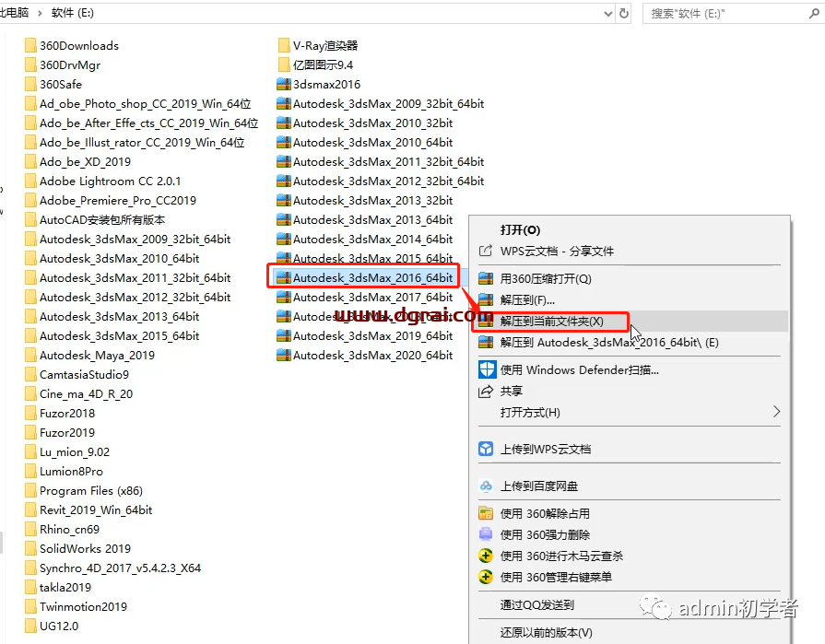This screenshot has width=825, height=644.
Task: Click the Autodesk_3dsMax_2010_32bit archive icon
Action: tap(284, 123)
